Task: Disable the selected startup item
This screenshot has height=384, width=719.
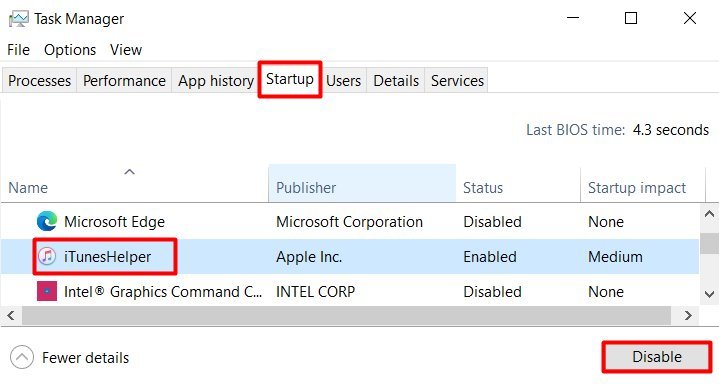Action: [657, 357]
